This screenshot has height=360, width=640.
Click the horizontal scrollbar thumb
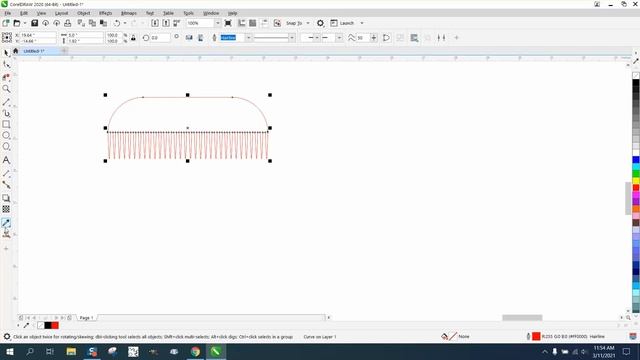[522, 318]
